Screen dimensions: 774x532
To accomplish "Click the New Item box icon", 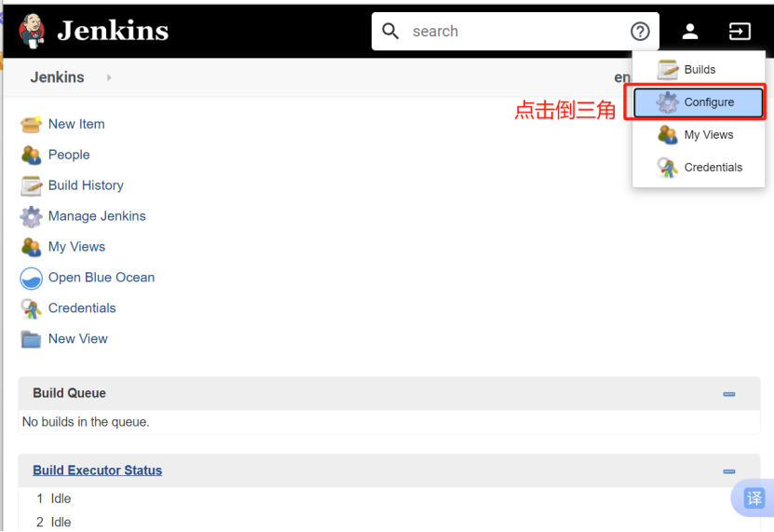I will 31,124.
